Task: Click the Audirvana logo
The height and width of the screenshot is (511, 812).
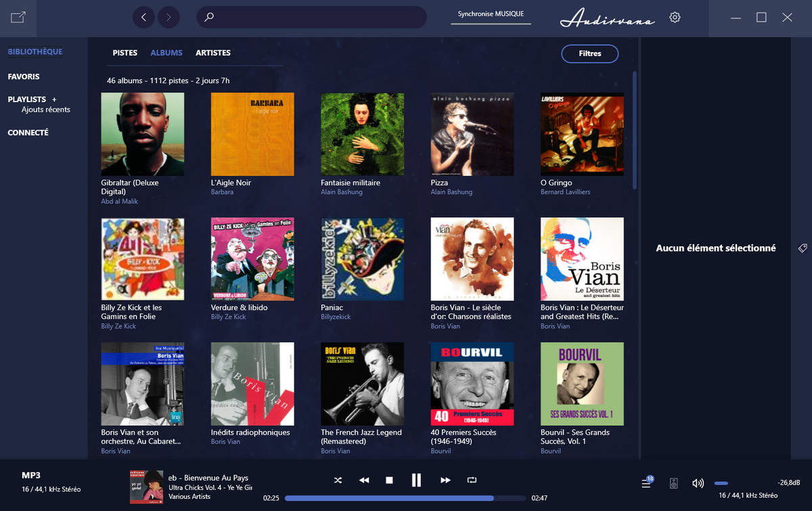Action: coord(608,18)
